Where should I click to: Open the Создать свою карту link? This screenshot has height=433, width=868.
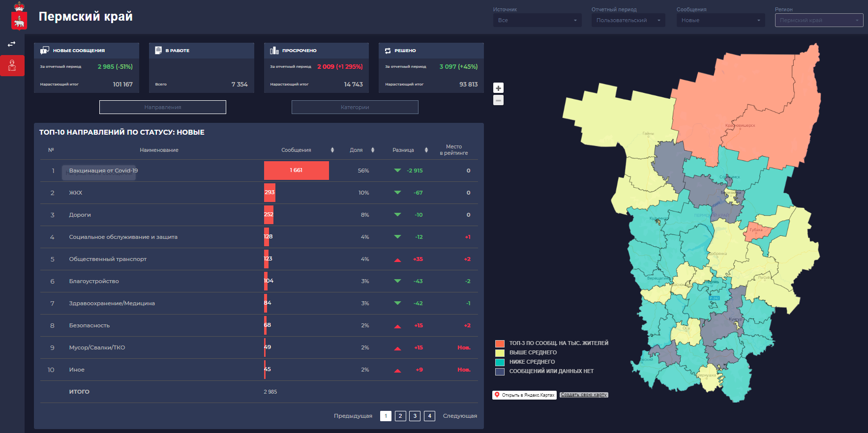coord(584,395)
